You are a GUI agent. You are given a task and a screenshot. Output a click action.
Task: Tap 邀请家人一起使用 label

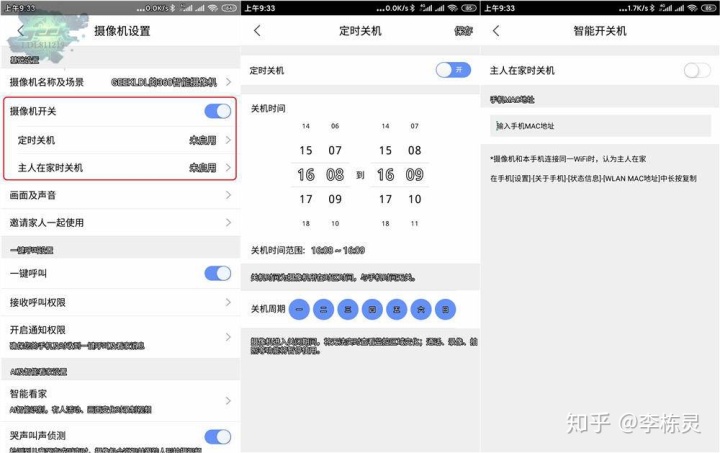coord(47,223)
